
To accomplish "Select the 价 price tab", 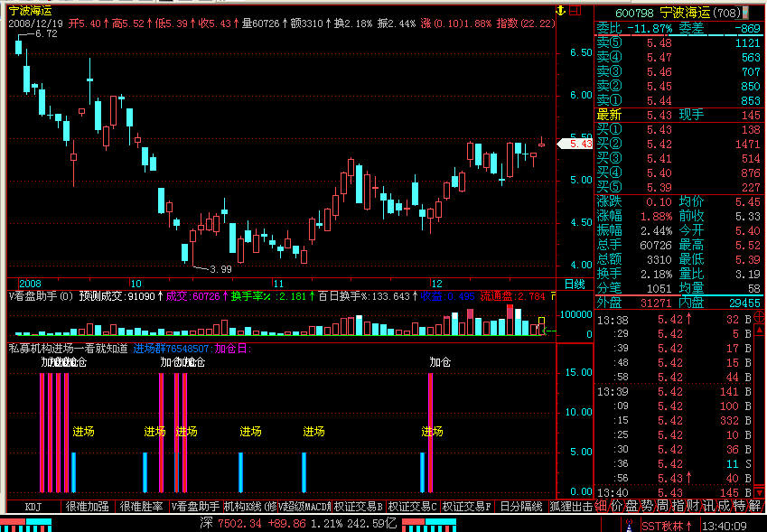I will [617, 506].
